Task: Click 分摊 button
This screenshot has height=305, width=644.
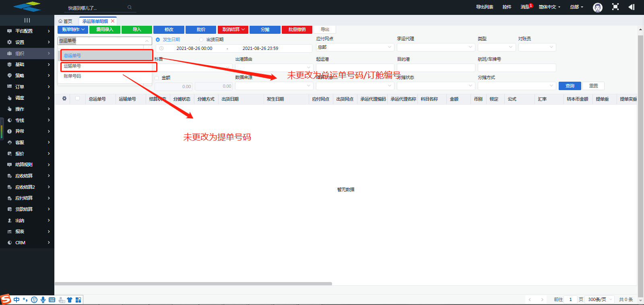Action: [x=265, y=29]
